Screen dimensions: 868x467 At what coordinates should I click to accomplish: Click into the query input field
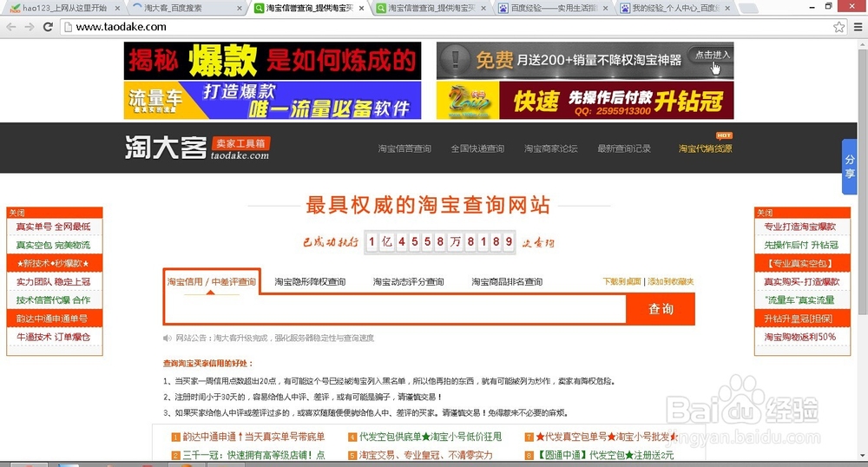tap(395, 309)
